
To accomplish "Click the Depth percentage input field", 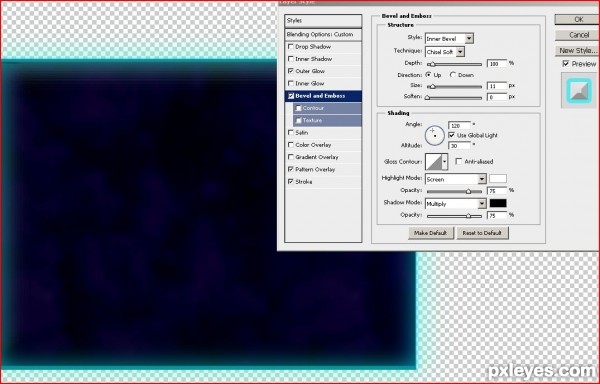I will pos(497,63).
